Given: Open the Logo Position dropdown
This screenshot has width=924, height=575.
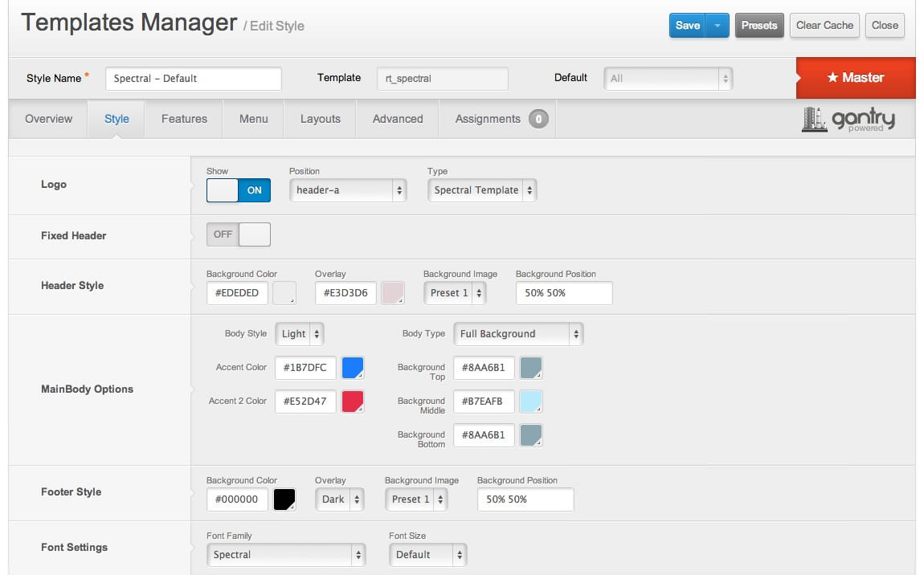Looking at the screenshot, I should pos(348,190).
